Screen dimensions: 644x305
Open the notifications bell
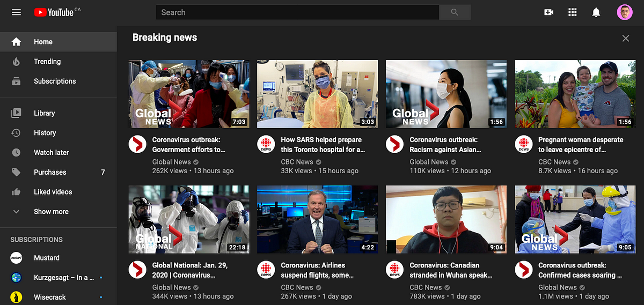coord(596,12)
